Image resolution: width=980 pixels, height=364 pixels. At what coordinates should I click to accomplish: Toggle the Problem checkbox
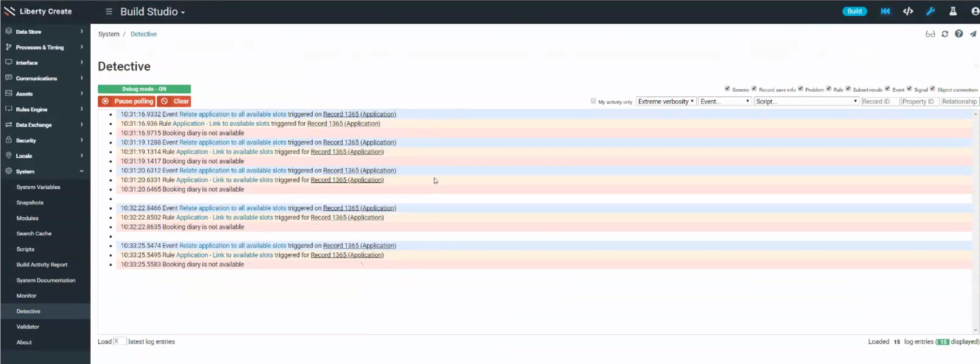(x=800, y=89)
